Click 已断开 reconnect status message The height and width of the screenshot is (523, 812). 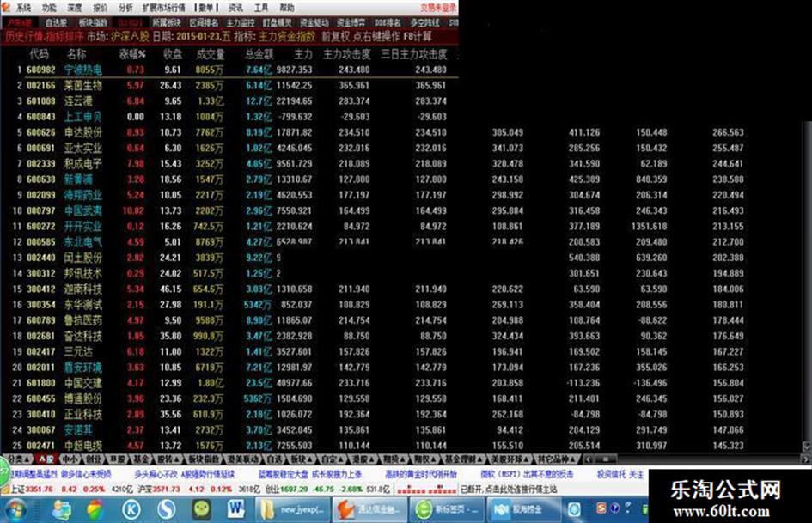point(509,490)
